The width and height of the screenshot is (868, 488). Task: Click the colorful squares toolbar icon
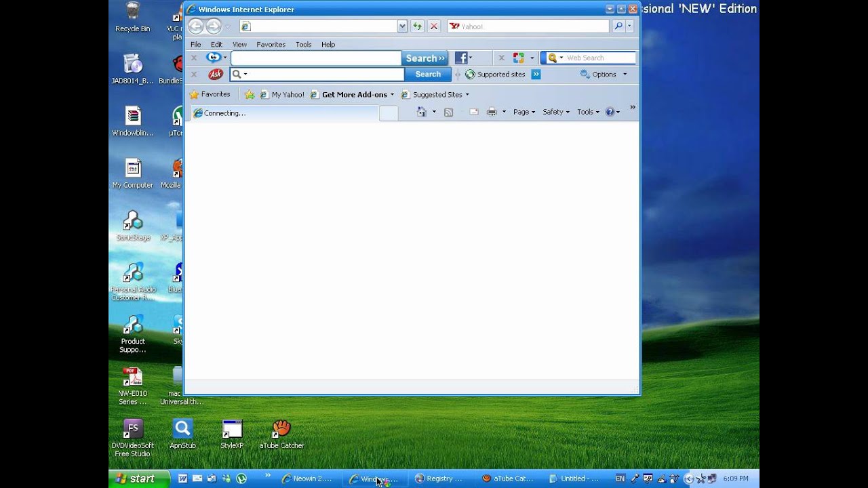pos(519,58)
